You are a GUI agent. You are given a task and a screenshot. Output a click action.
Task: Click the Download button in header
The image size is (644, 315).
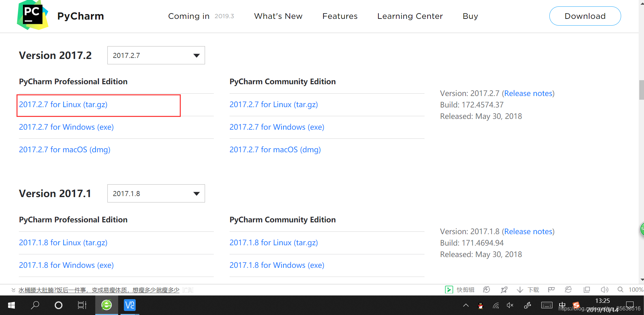click(585, 16)
